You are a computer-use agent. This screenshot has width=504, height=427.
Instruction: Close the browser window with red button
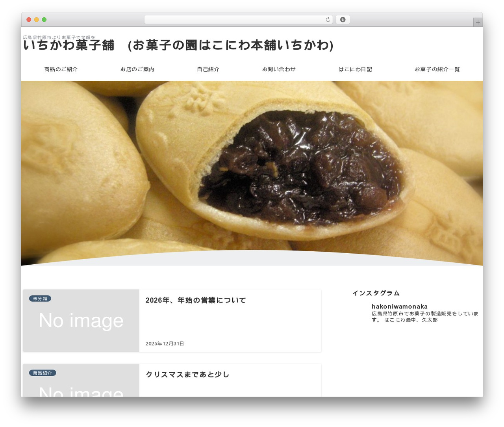(x=29, y=20)
